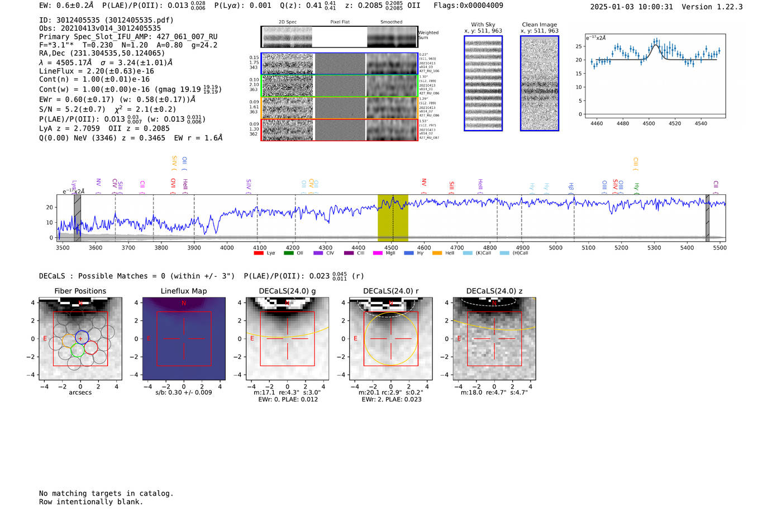The width and height of the screenshot is (782, 532).
Task: Click the m:17.1 re:4.3" caption
Action: [x=287, y=392]
